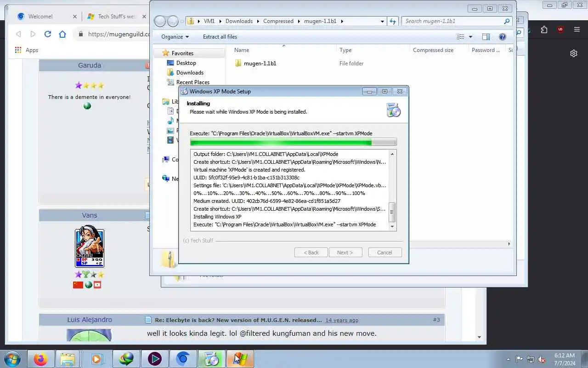
Task: Open Action Center flag in tray
Action: [519, 359]
